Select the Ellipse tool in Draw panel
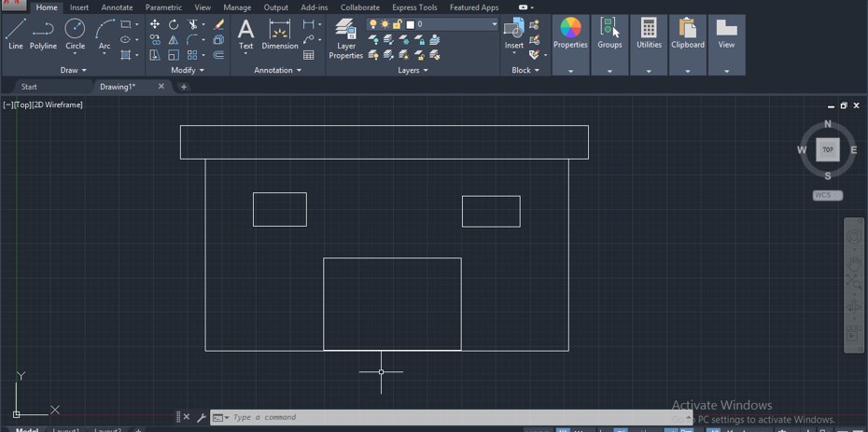 pyautogui.click(x=126, y=40)
